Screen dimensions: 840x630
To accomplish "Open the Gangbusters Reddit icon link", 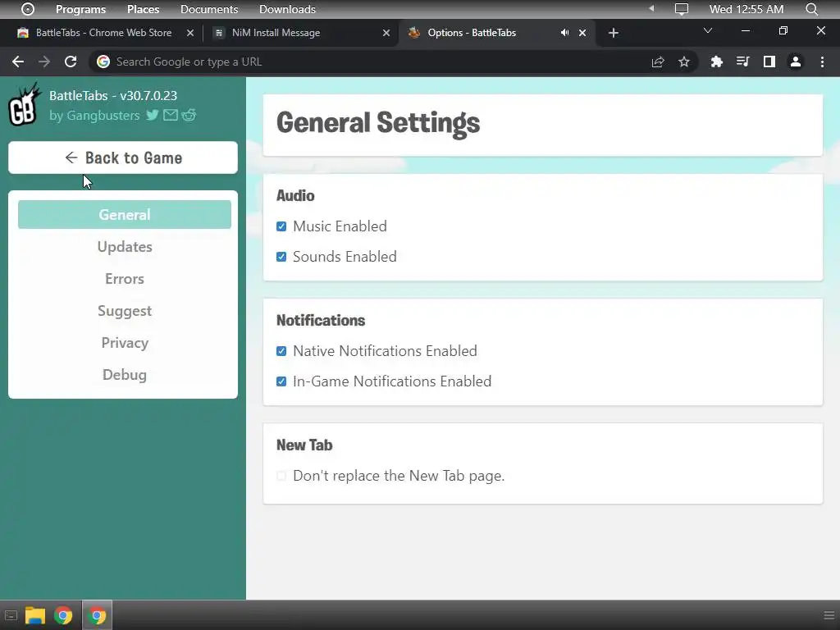I will click(x=189, y=115).
